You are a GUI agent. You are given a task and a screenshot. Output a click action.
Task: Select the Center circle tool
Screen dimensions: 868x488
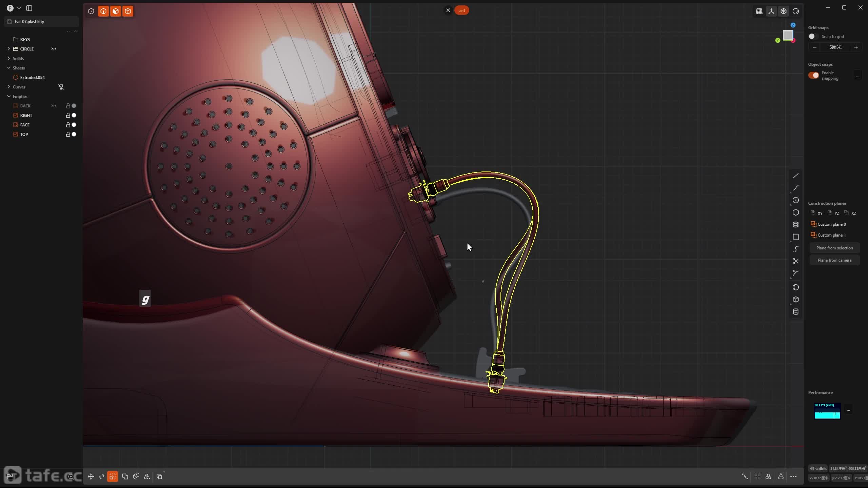point(795,200)
